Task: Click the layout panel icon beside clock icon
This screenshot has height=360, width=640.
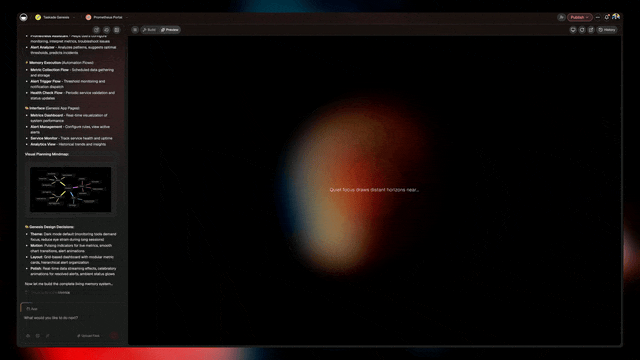Action: [117, 30]
